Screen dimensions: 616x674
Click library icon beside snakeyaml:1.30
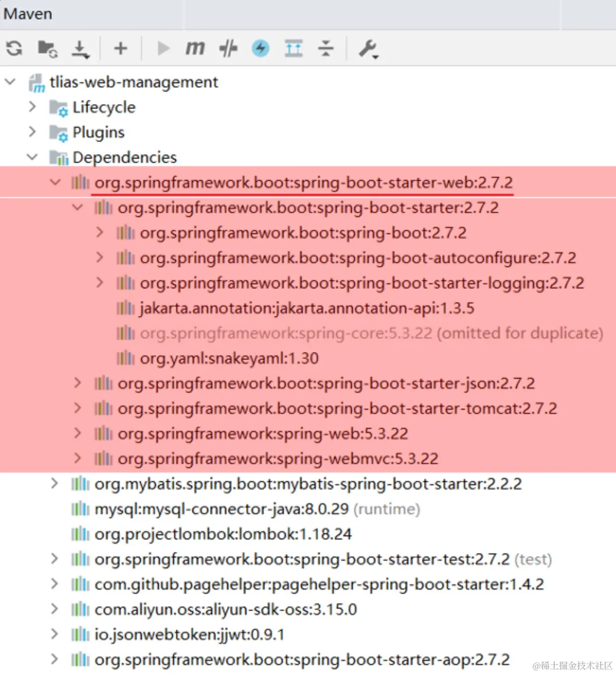tap(126, 358)
